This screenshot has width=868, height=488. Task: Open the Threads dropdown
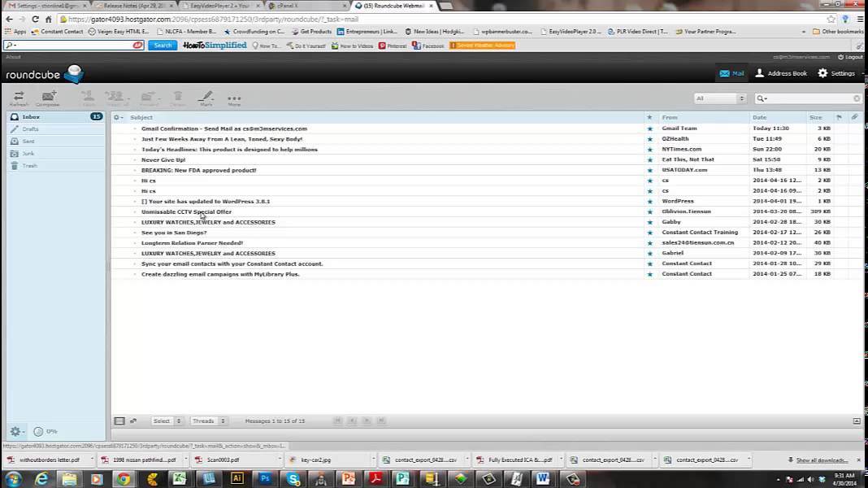point(208,421)
